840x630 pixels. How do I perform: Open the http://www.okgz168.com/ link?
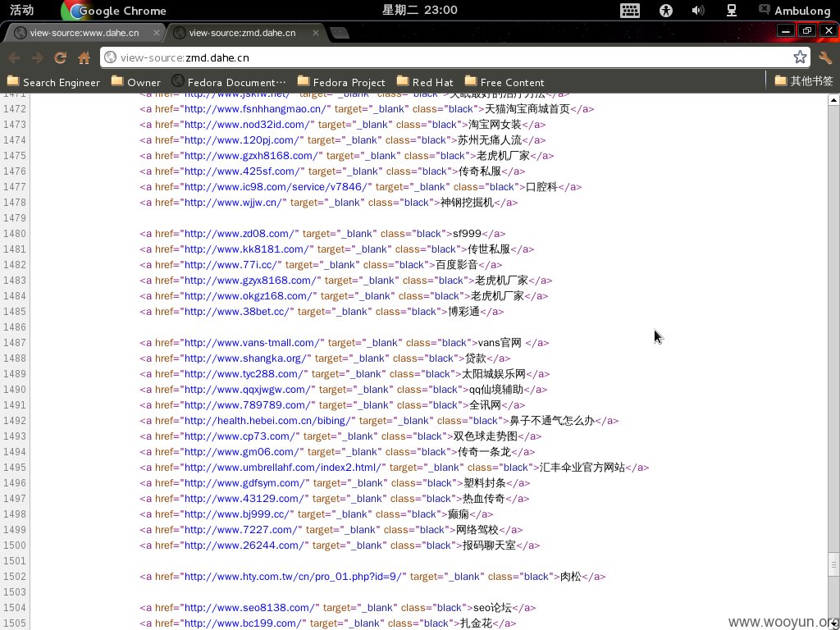(x=249, y=295)
